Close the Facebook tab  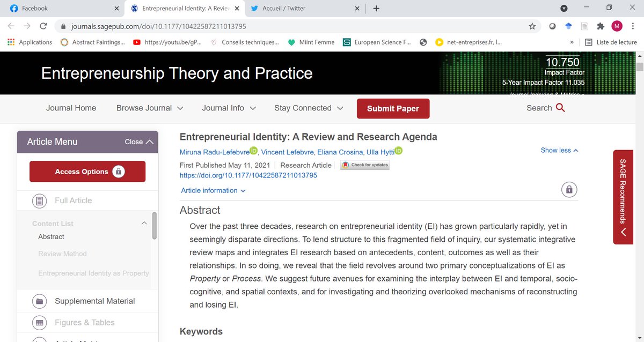coord(116,9)
